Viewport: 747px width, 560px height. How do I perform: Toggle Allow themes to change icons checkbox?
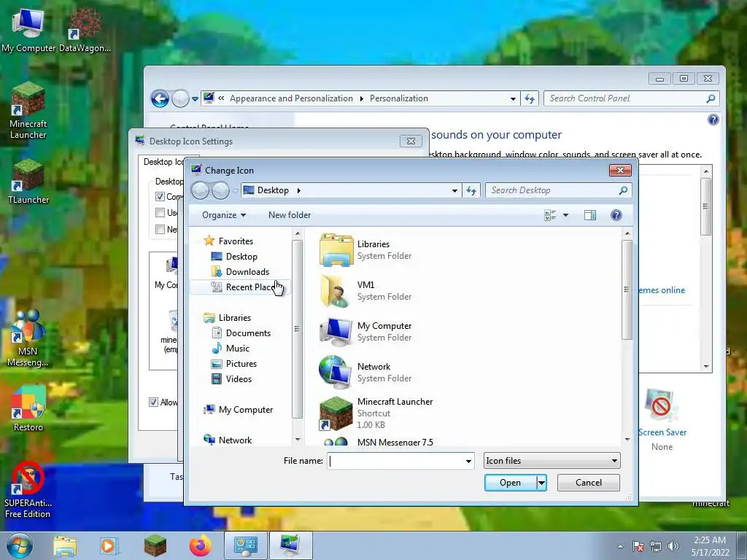(x=153, y=402)
